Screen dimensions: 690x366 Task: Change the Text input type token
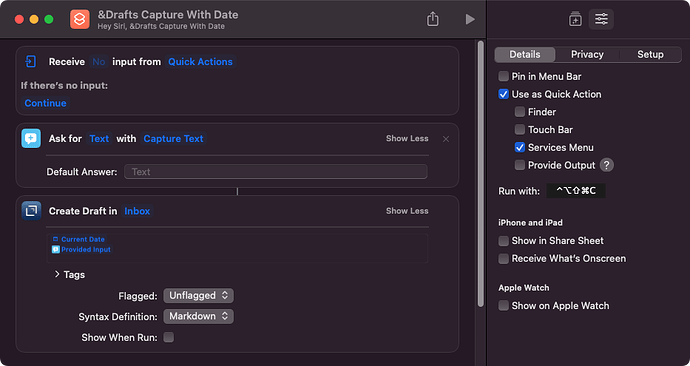(99, 139)
